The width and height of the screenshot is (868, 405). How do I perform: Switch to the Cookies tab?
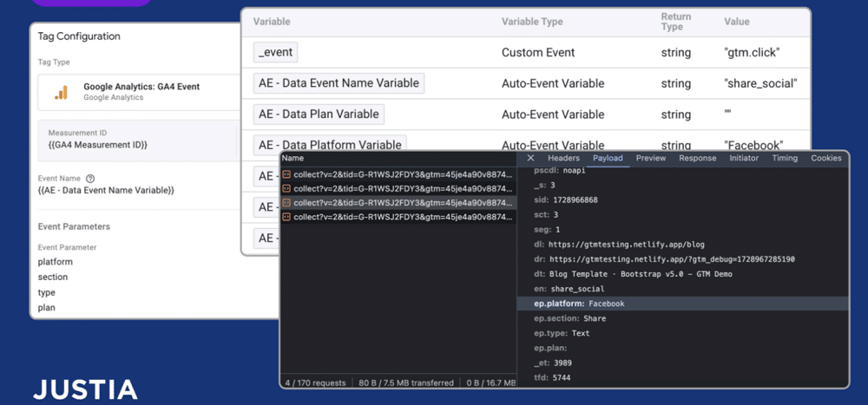point(826,158)
